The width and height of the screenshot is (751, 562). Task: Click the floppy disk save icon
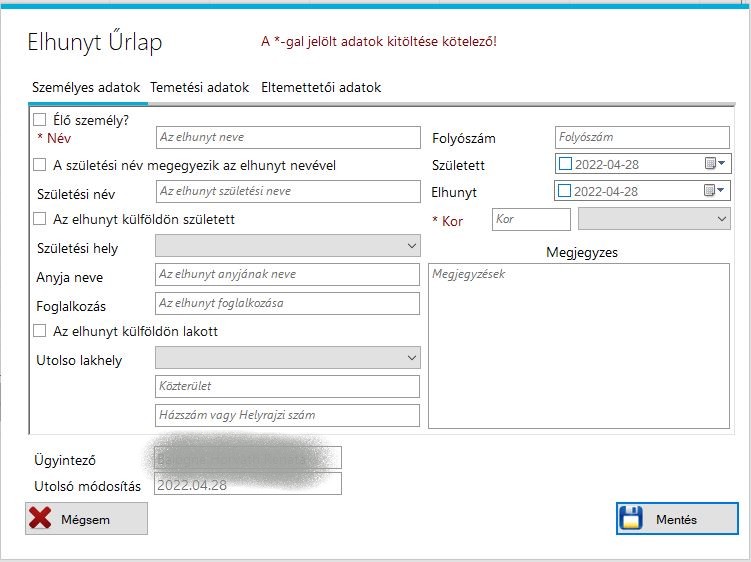point(631,519)
